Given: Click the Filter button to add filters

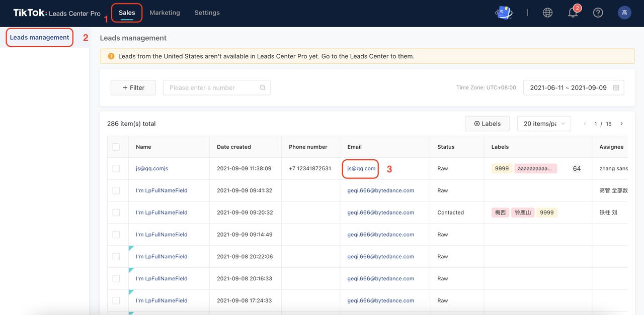Looking at the screenshot, I should (133, 87).
